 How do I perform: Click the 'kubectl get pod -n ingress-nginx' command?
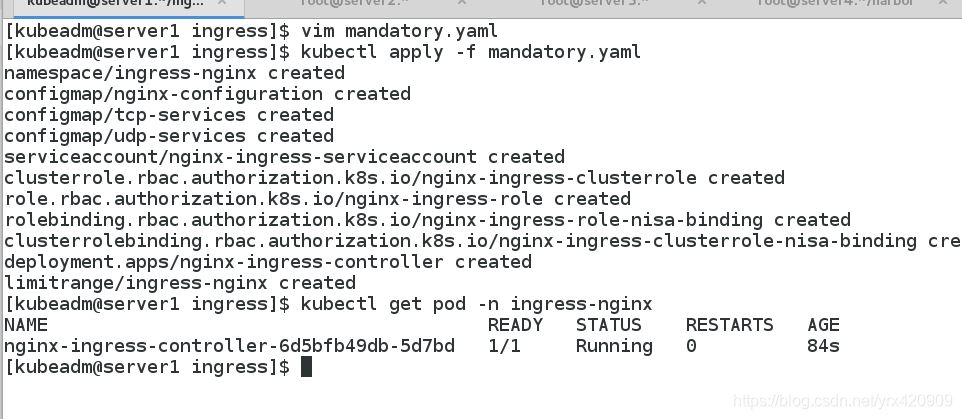coord(476,304)
